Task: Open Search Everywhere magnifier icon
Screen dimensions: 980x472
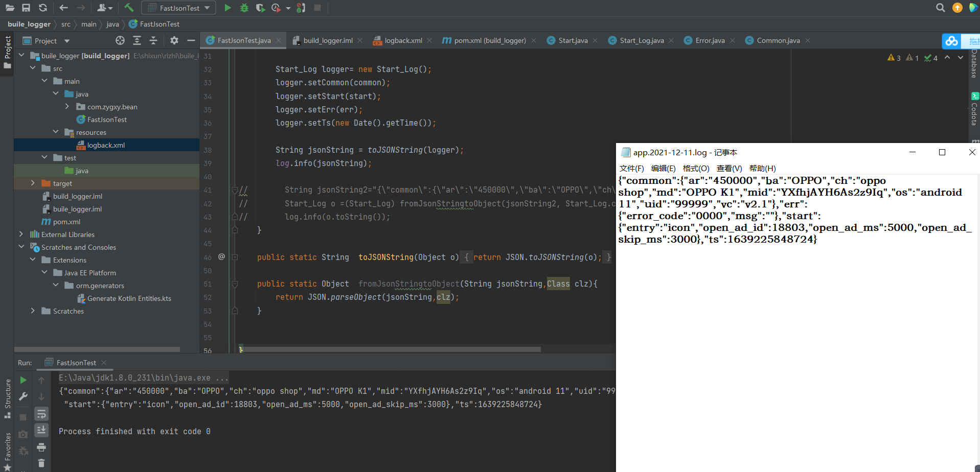Action: click(941, 8)
